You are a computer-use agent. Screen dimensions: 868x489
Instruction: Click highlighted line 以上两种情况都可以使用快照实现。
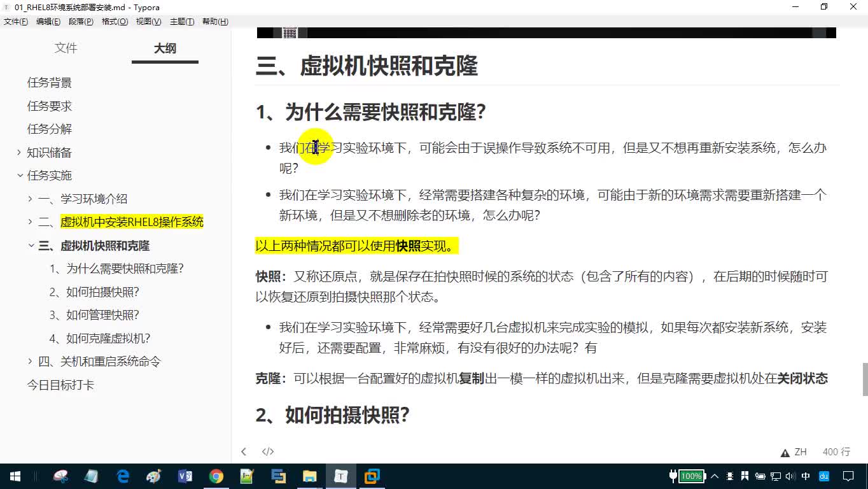[357, 246]
